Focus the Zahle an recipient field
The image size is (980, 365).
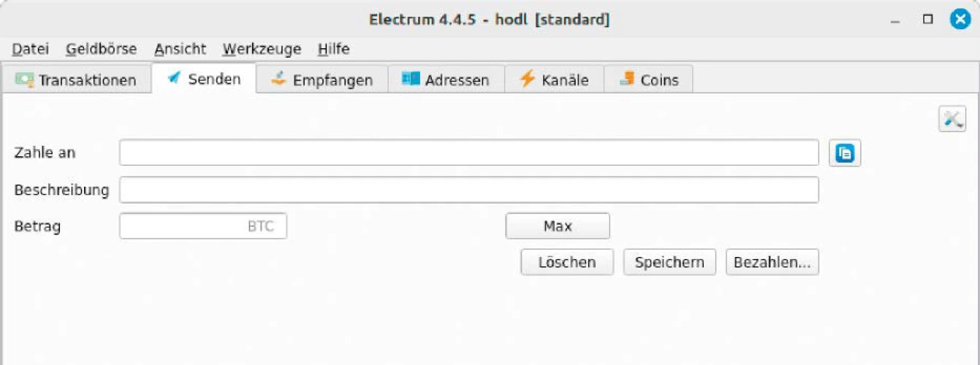point(468,153)
